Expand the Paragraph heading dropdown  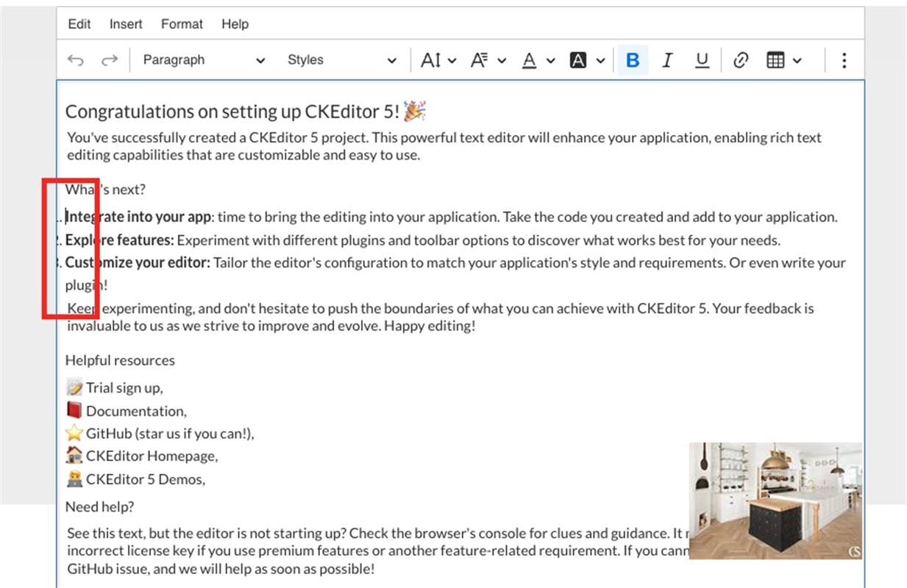pos(203,60)
